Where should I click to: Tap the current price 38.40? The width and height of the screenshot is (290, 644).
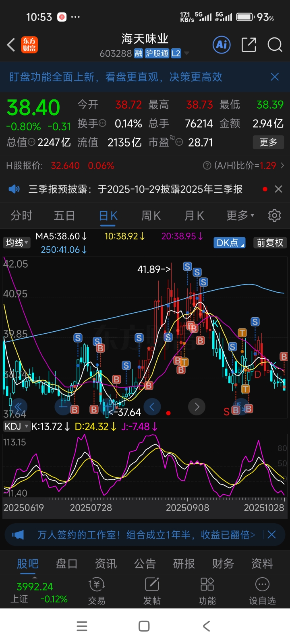pos(33,107)
